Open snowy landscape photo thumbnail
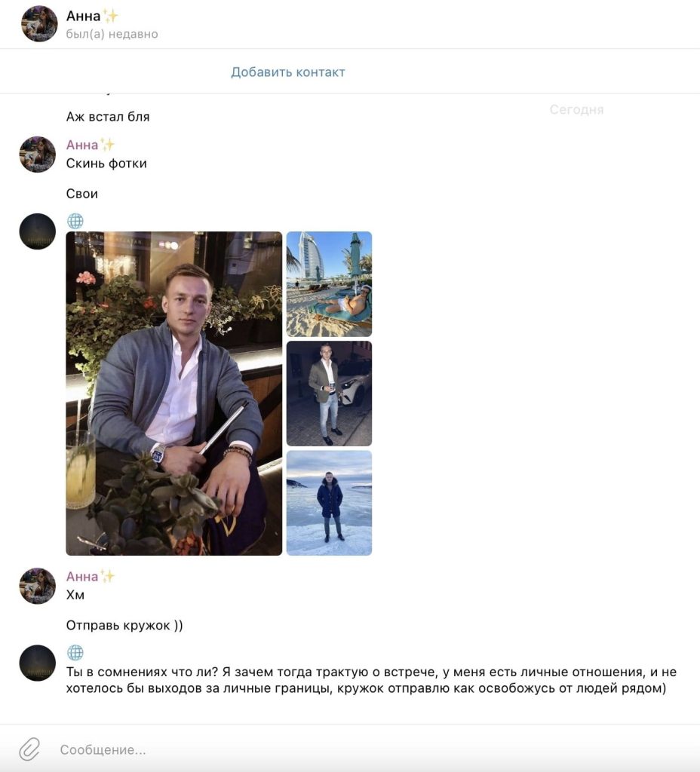The image size is (700, 772). click(x=329, y=503)
